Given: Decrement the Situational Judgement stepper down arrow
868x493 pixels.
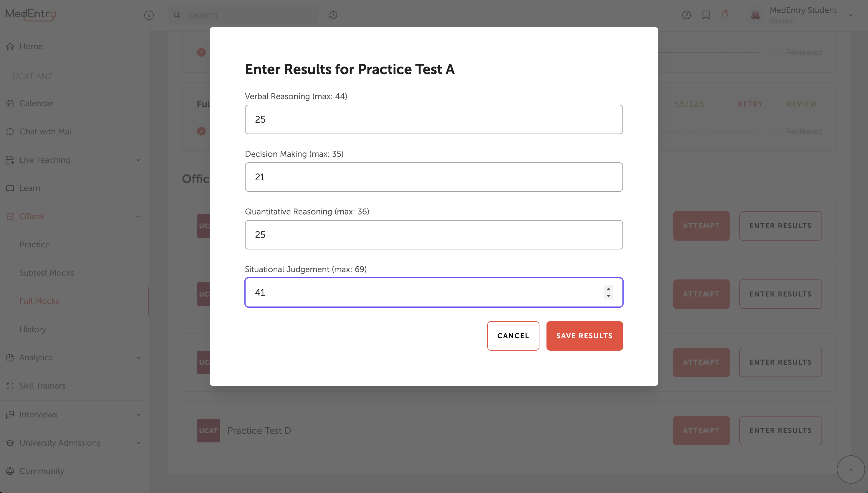Looking at the screenshot, I should pos(608,296).
